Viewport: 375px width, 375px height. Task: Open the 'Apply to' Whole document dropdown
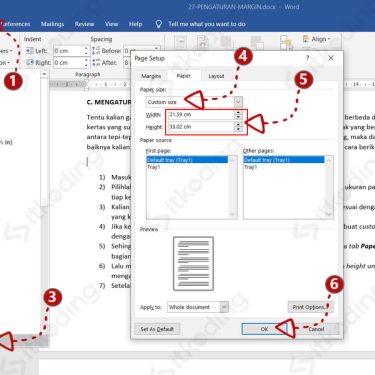[198, 307]
